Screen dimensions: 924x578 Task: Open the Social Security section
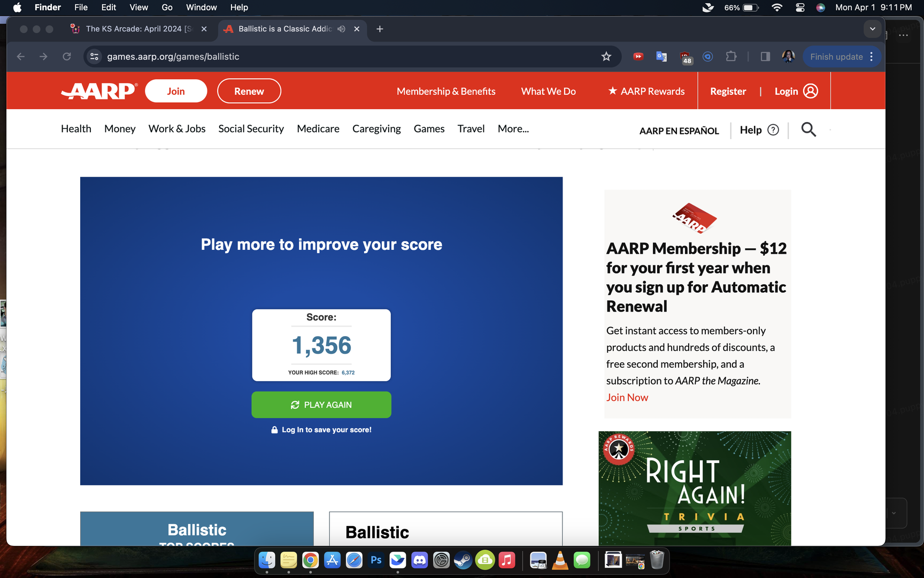pos(251,129)
